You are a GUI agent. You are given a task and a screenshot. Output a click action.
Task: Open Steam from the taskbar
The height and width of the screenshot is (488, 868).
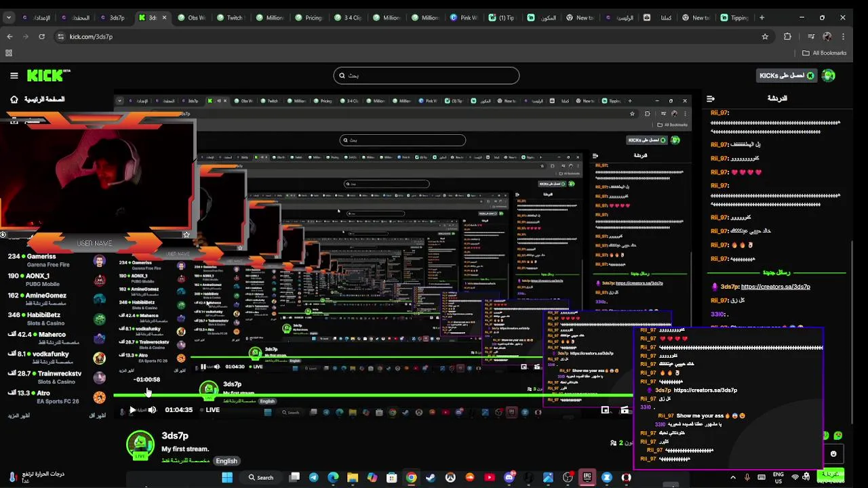(431, 477)
